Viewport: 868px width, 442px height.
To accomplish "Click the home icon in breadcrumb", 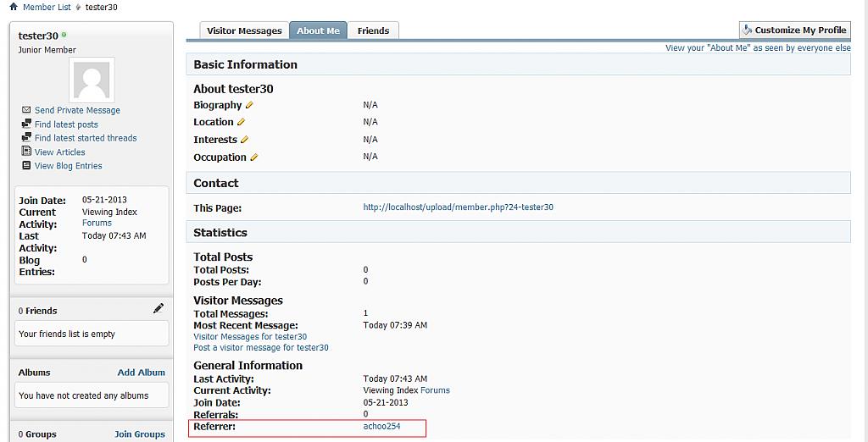I will [x=13, y=7].
